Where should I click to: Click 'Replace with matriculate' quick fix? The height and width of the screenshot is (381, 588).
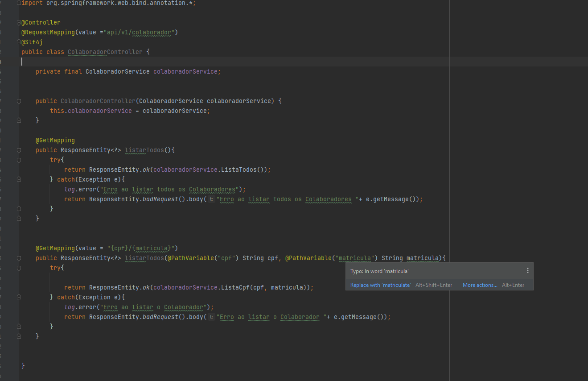(380, 285)
